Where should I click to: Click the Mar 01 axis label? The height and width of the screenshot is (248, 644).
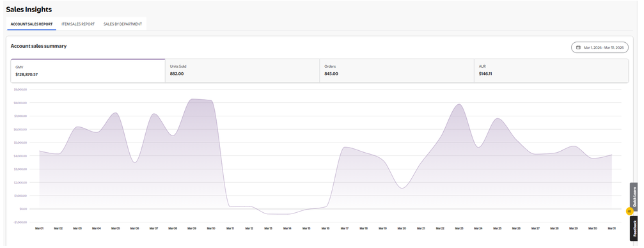coord(40,228)
